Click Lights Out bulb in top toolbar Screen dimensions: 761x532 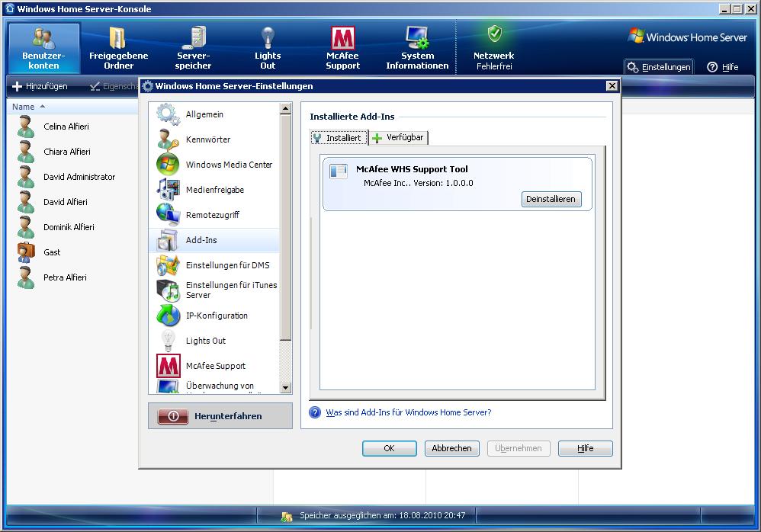pos(268,37)
